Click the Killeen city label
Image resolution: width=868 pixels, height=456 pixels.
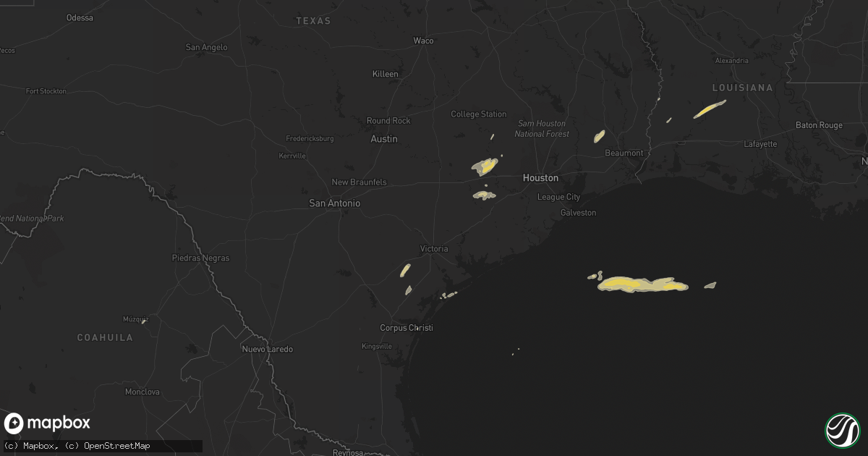[385, 75]
